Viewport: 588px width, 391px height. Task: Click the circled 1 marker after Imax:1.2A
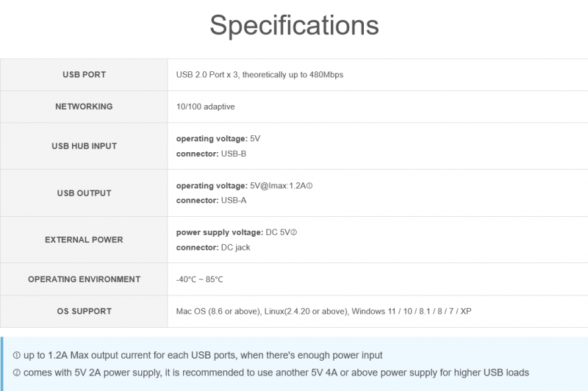click(x=309, y=186)
